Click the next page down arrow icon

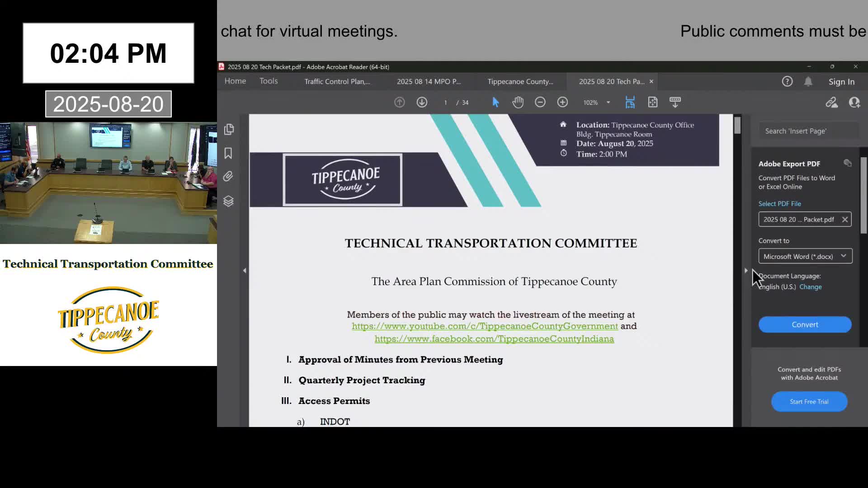(422, 103)
